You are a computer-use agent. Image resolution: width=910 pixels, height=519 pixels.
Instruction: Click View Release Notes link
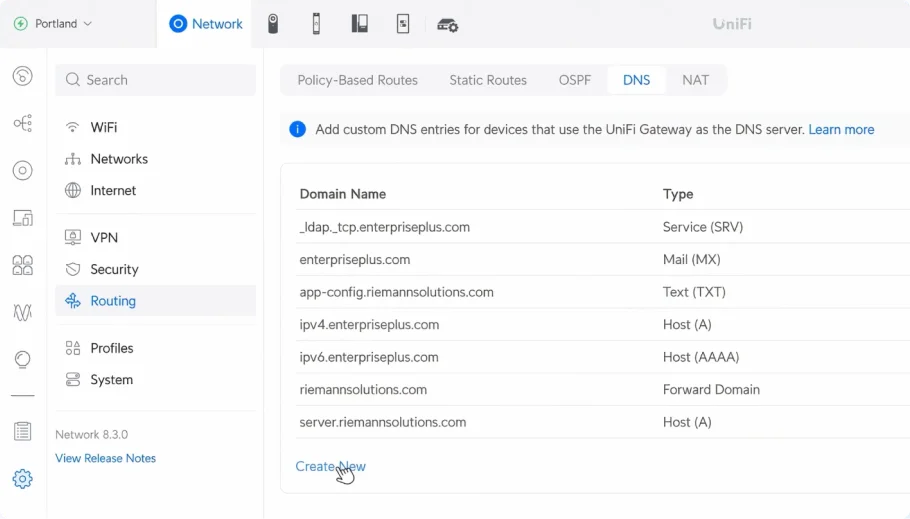click(x=106, y=458)
